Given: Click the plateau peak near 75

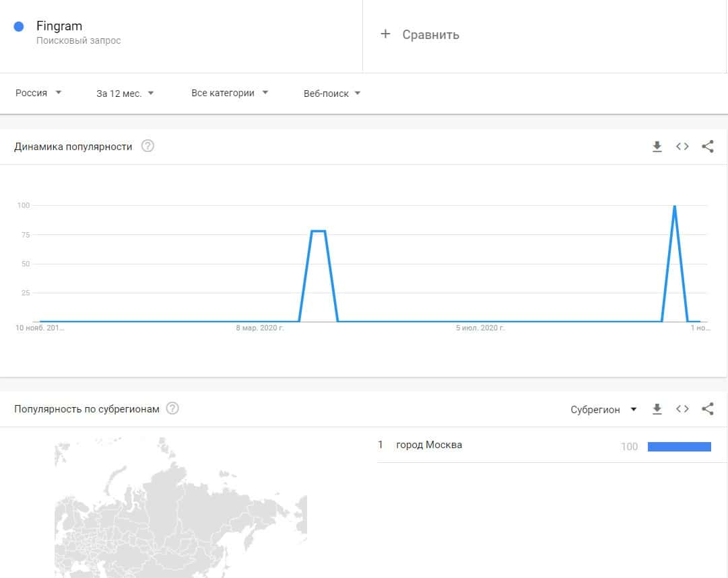Looking at the screenshot, I should [318, 231].
